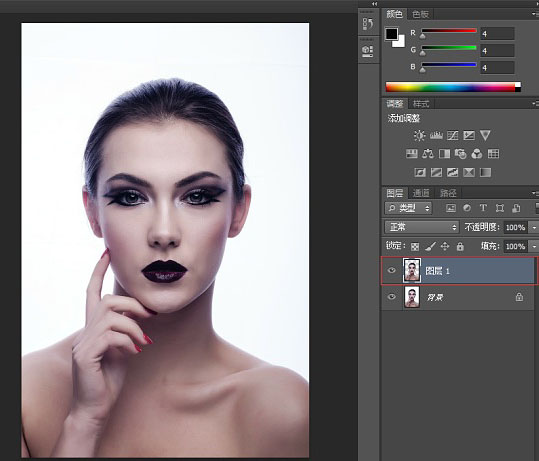Add a Vibrance adjustment (triangle icon)
539x461 pixels.
[x=485, y=135]
